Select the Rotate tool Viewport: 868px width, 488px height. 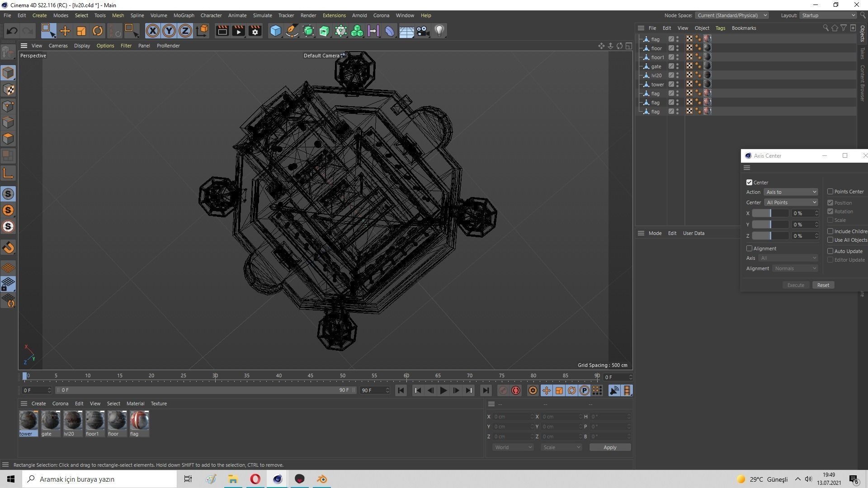click(97, 31)
